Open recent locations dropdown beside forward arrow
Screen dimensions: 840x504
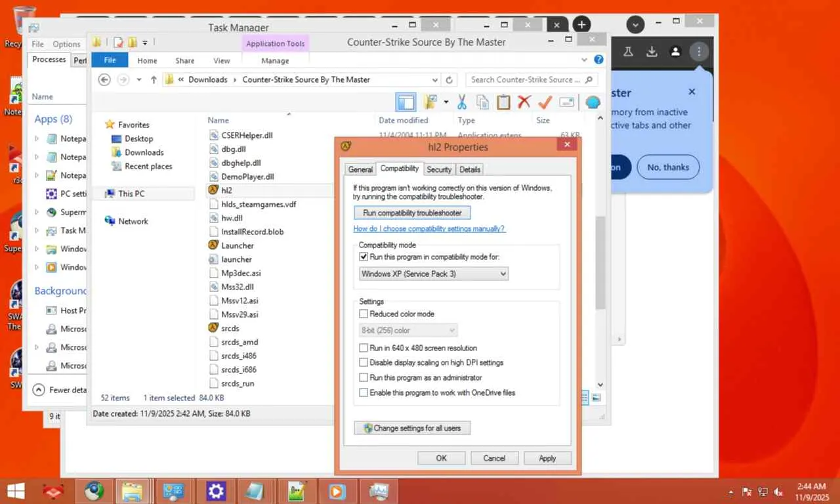point(138,80)
